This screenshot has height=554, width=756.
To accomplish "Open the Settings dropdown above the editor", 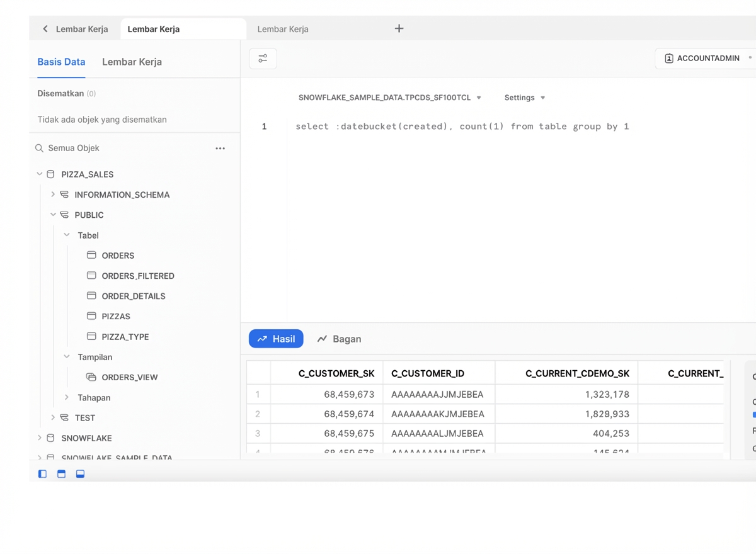I will click(x=524, y=98).
